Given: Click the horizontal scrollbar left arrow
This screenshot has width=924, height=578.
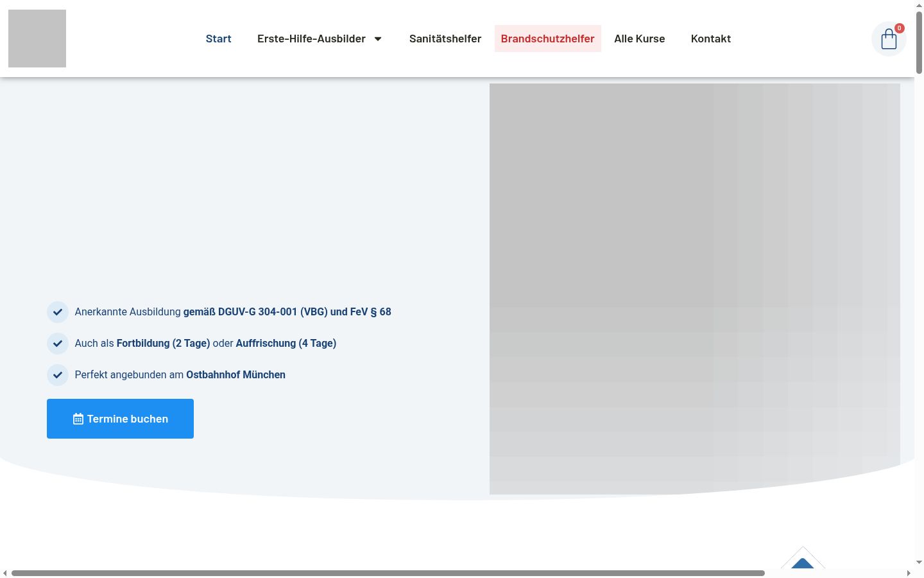Looking at the screenshot, I should (x=5, y=573).
